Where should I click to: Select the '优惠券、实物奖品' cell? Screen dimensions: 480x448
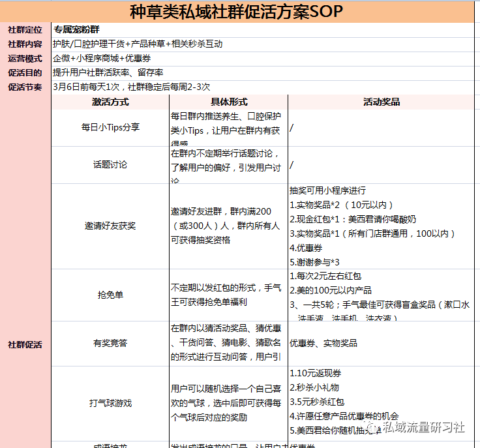381,344
